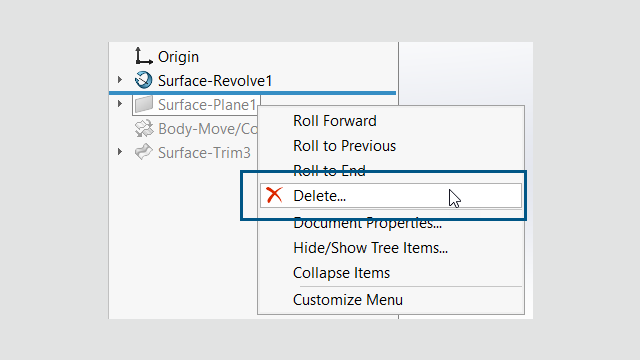Click the Surface-Revolve1 feature icon
Screen dimensions: 640x360
pos(144,80)
